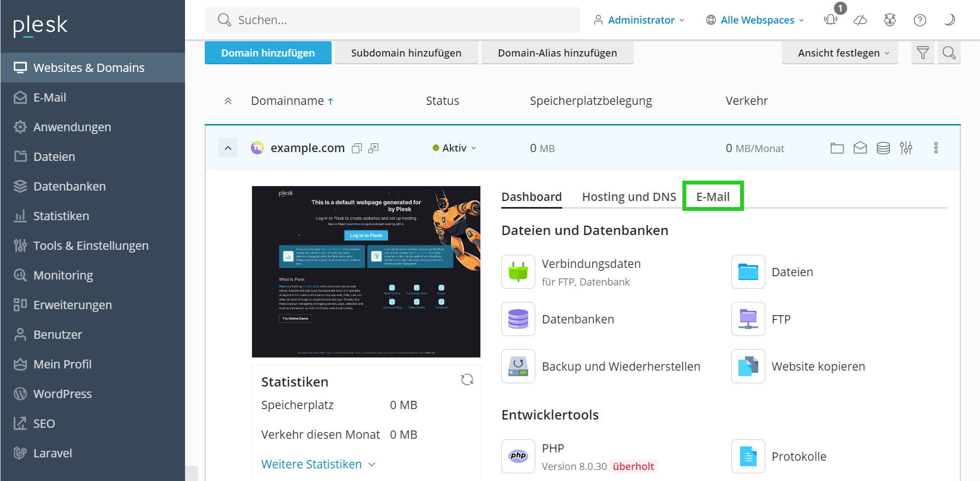
Task: Open SEO sidebar entry
Action: click(x=92, y=423)
